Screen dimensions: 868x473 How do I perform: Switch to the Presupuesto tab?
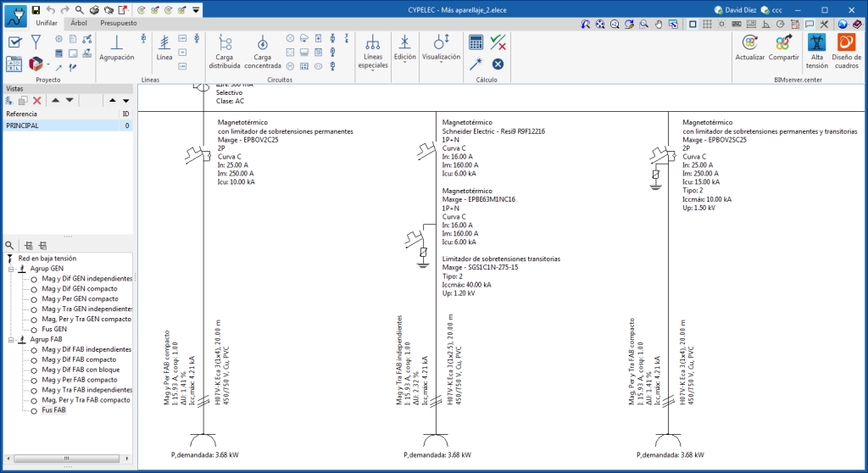pos(119,23)
